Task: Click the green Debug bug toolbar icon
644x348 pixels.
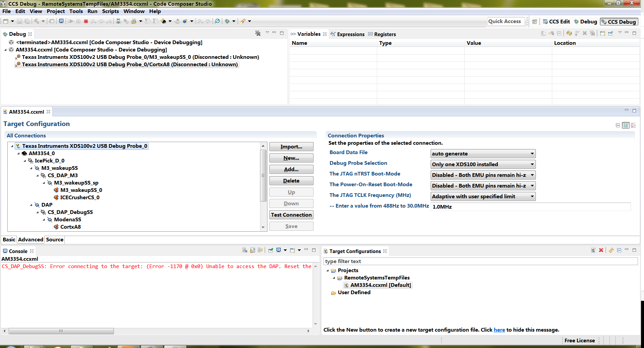Action: (227, 21)
